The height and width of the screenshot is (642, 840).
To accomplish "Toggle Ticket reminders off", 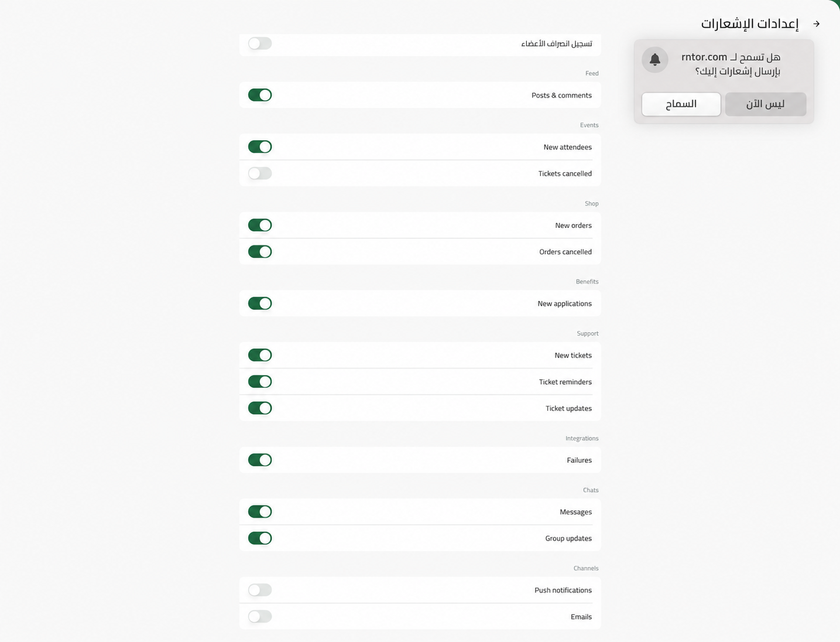I will pos(260,382).
